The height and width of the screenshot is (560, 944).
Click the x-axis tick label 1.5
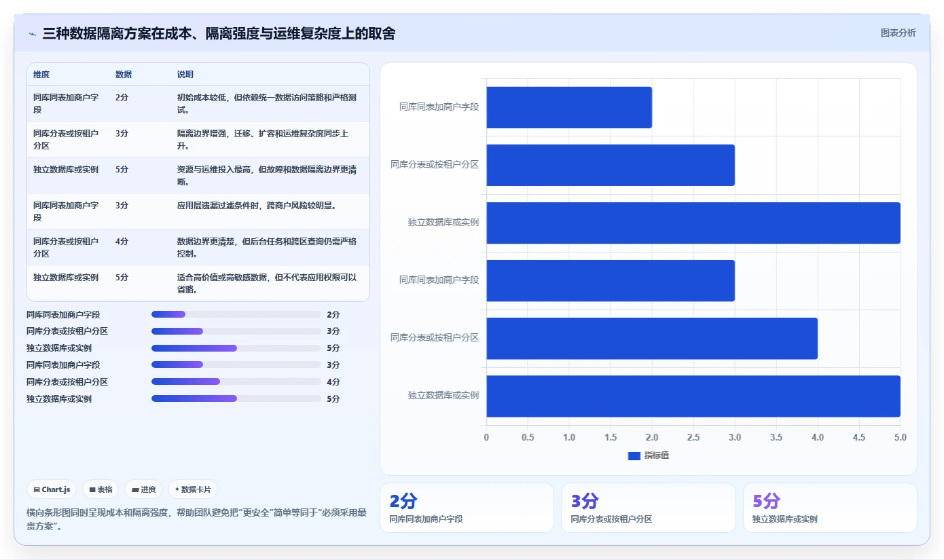(611, 437)
